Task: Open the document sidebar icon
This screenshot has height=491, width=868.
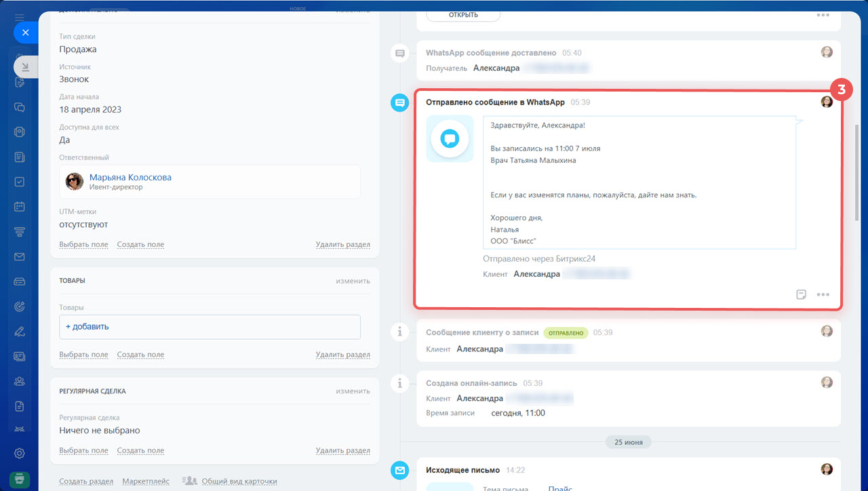Action: point(20,406)
